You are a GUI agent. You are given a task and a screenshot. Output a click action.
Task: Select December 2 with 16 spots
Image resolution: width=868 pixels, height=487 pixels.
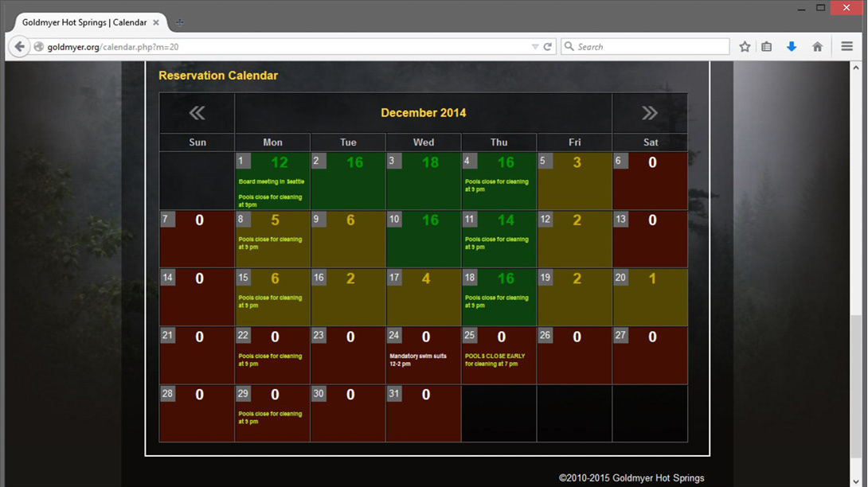[x=348, y=181]
